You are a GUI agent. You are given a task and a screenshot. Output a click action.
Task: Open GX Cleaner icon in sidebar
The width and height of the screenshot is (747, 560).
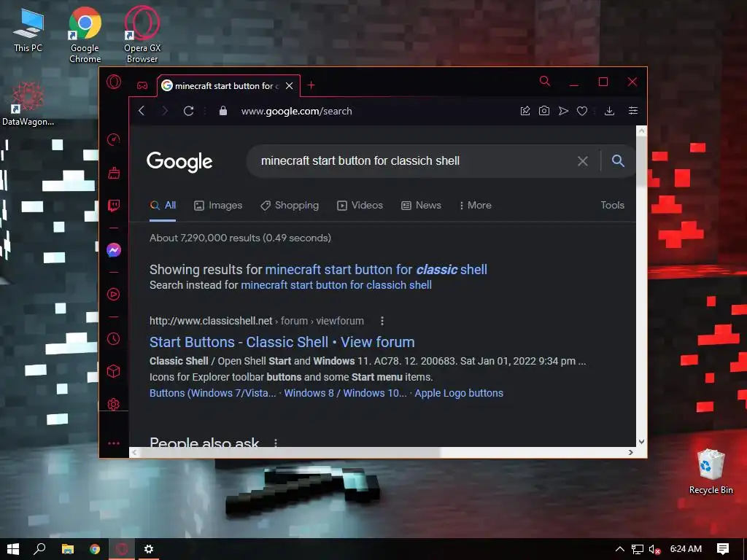pyautogui.click(x=113, y=173)
